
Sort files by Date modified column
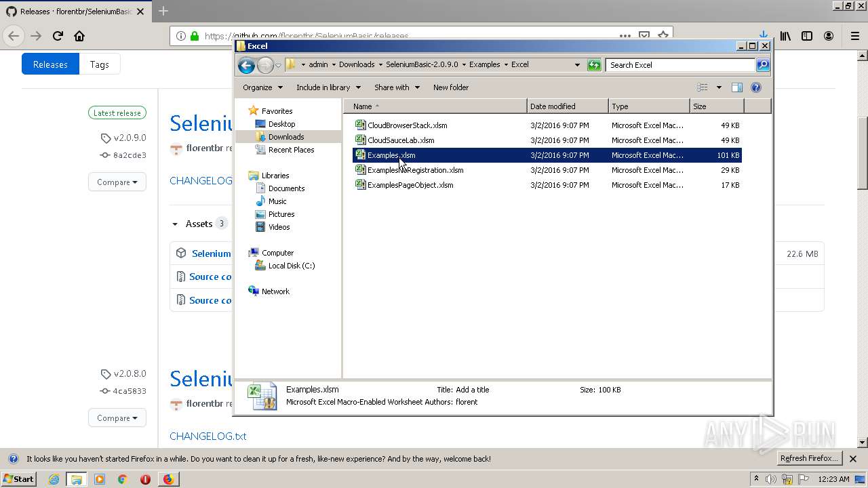[x=568, y=106]
